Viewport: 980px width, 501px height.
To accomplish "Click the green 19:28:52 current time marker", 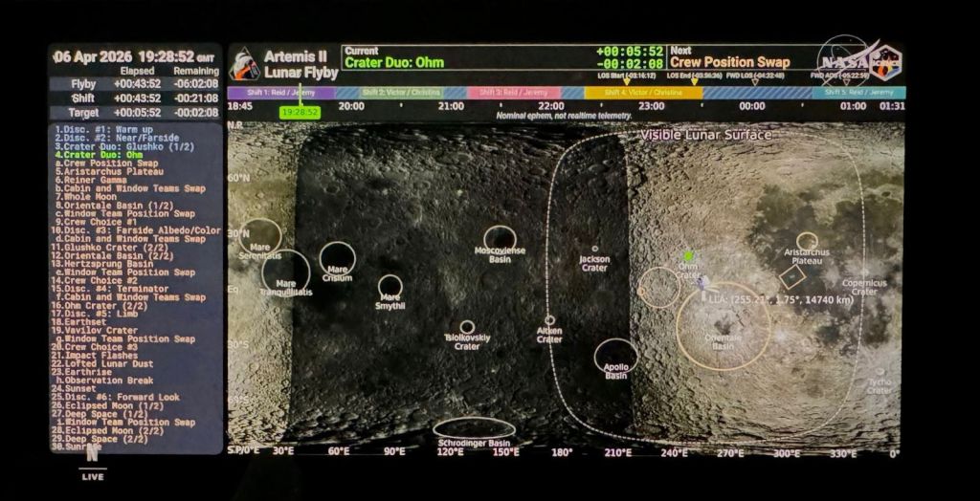I will [300, 112].
